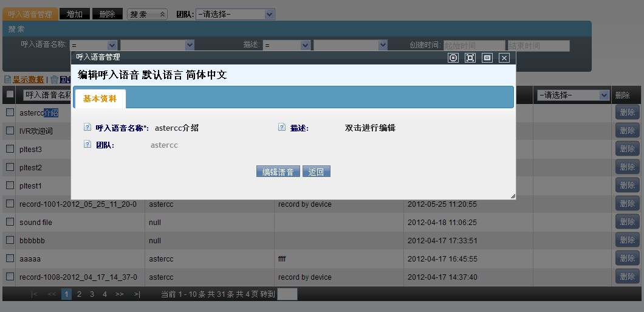Click the document icon before 显示数据

tap(7, 80)
